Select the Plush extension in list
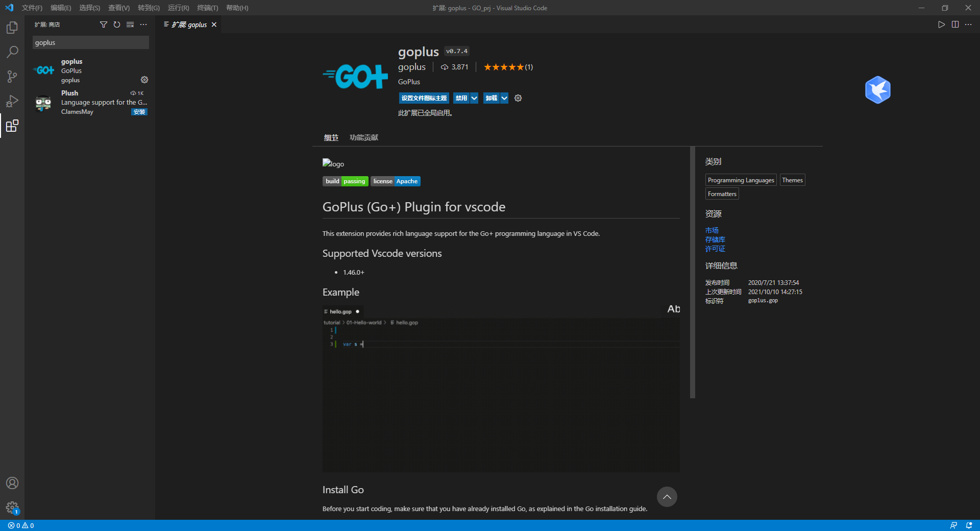 click(x=90, y=102)
